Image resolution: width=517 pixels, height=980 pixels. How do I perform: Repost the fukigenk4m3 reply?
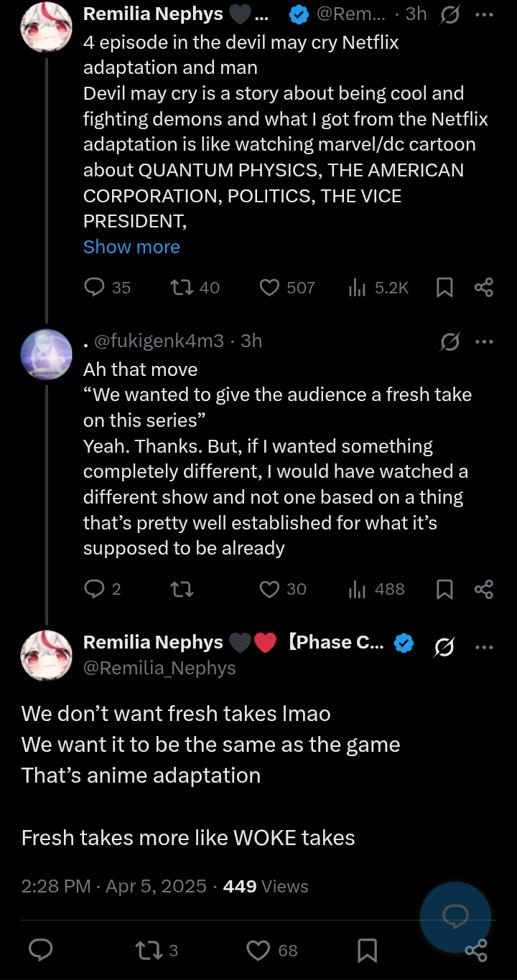(x=181, y=589)
